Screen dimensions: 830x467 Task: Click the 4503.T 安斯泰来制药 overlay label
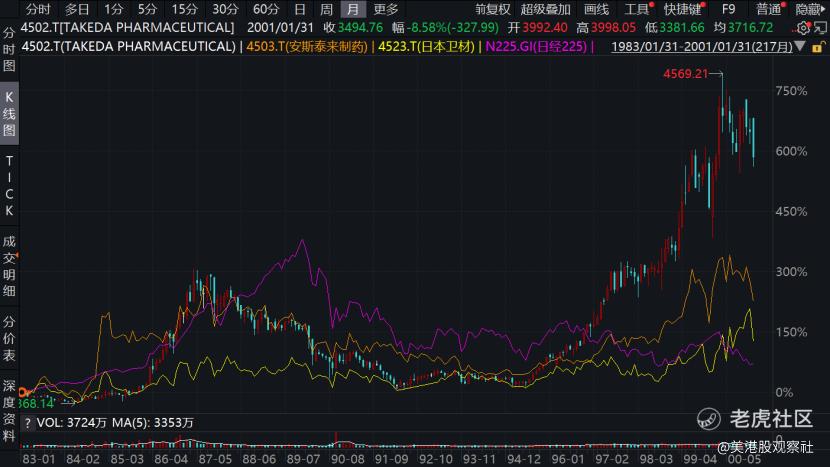306,47
